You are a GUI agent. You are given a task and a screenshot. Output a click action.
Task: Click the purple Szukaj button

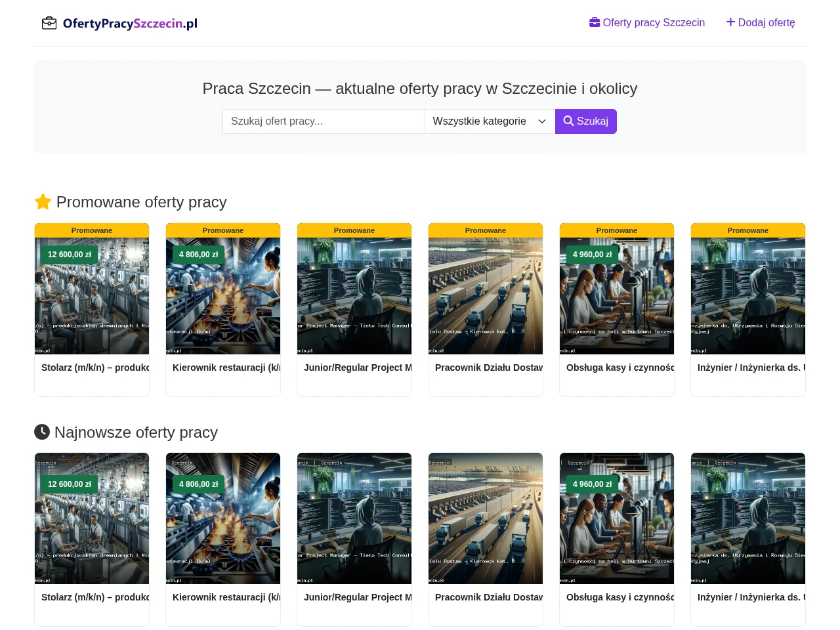[586, 121]
